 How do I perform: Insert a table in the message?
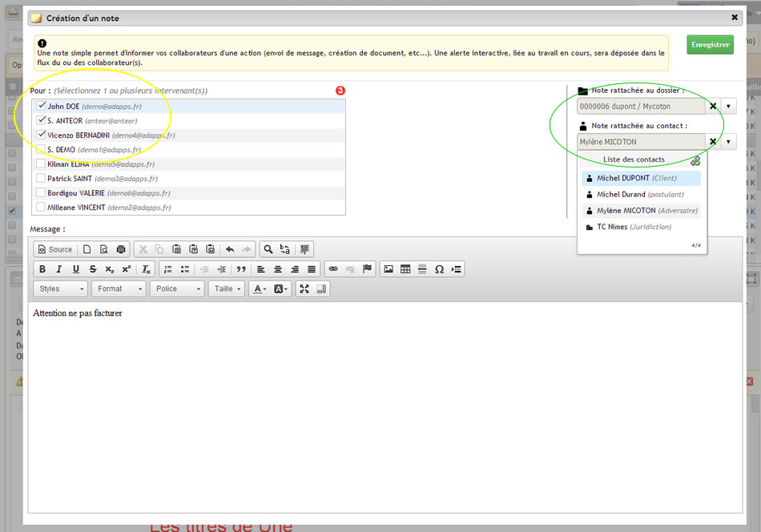405,269
